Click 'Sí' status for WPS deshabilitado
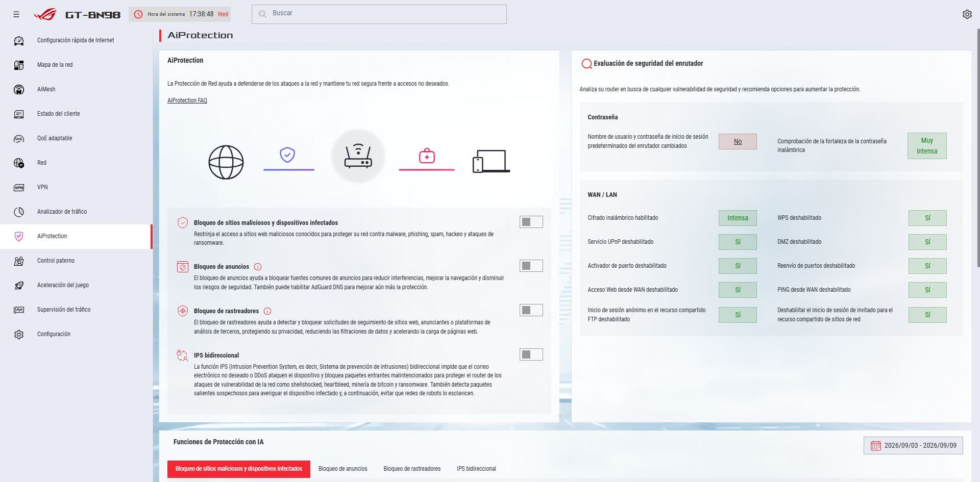 (927, 218)
